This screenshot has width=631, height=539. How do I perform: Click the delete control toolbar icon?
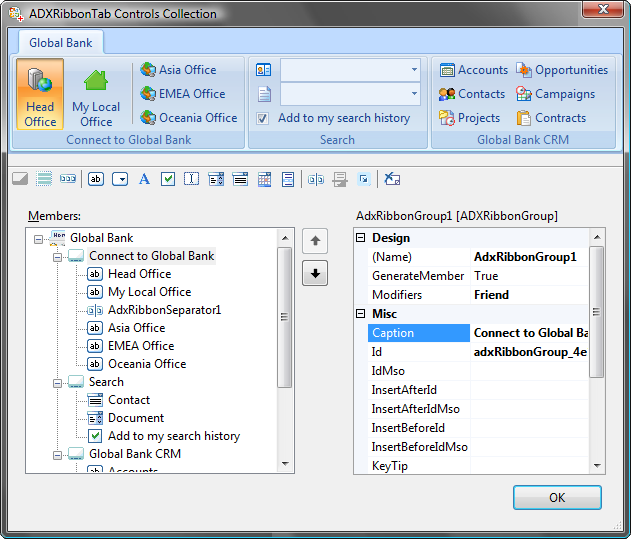(x=392, y=179)
